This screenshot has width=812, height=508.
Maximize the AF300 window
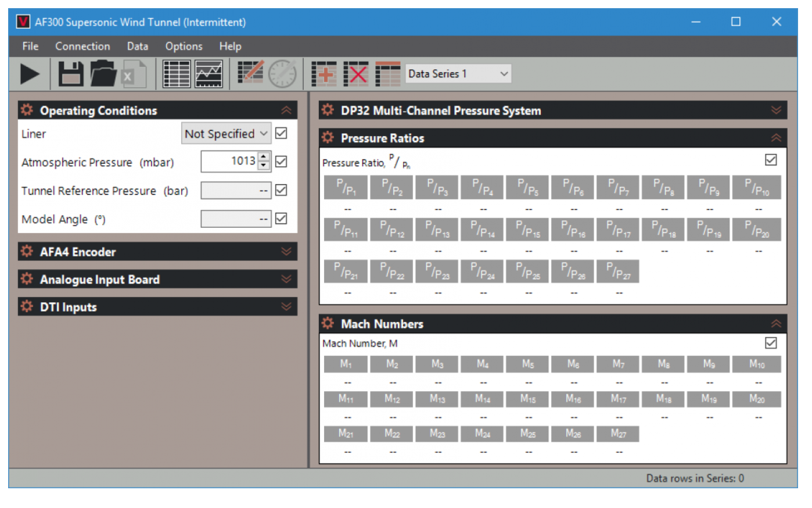click(736, 22)
